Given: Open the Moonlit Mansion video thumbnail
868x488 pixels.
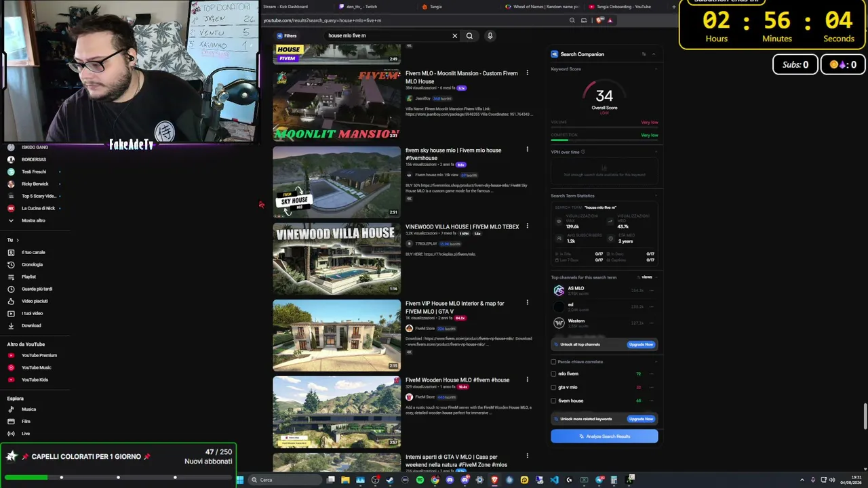Looking at the screenshot, I should 336,105.
